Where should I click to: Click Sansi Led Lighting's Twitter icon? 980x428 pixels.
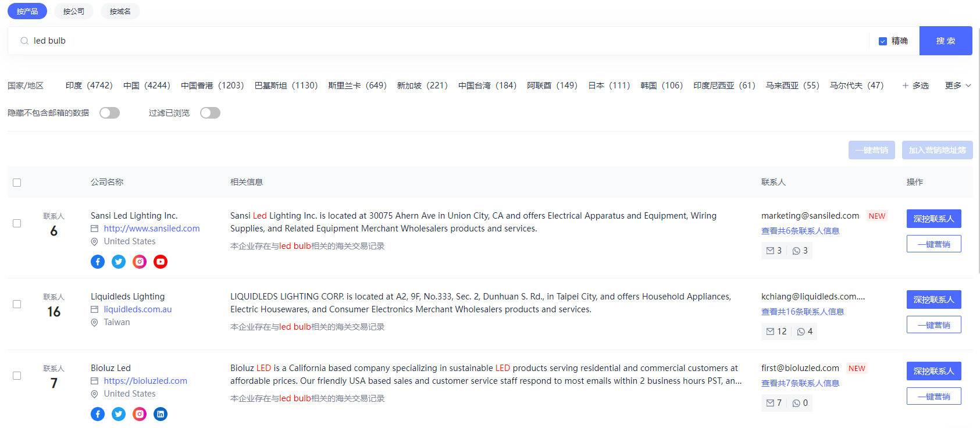point(119,262)
